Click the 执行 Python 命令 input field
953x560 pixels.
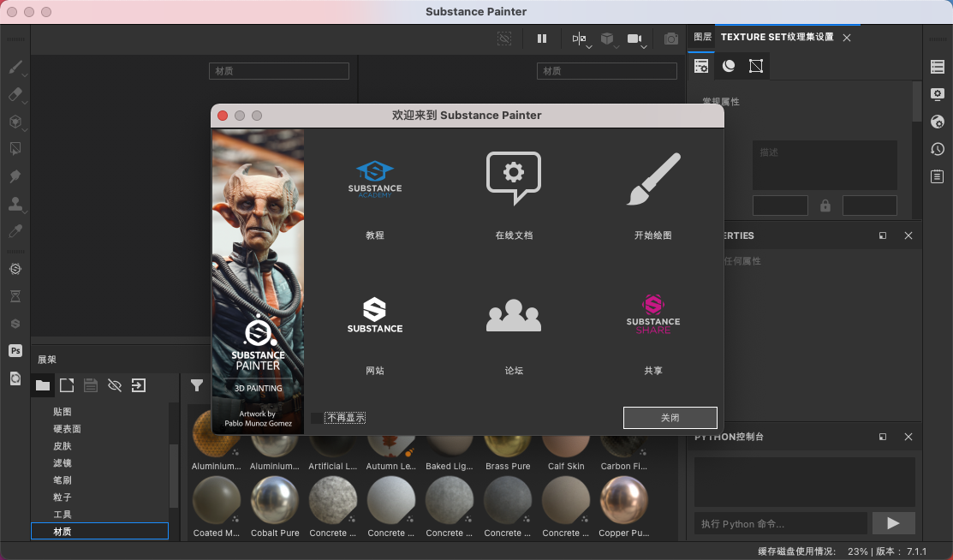point(780,523)
